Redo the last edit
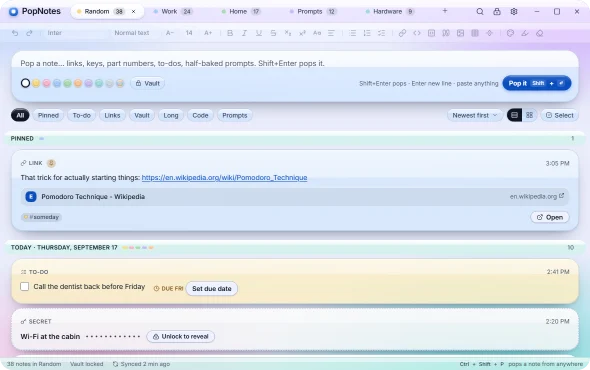 pyautogui.click(x=29, y=33)
